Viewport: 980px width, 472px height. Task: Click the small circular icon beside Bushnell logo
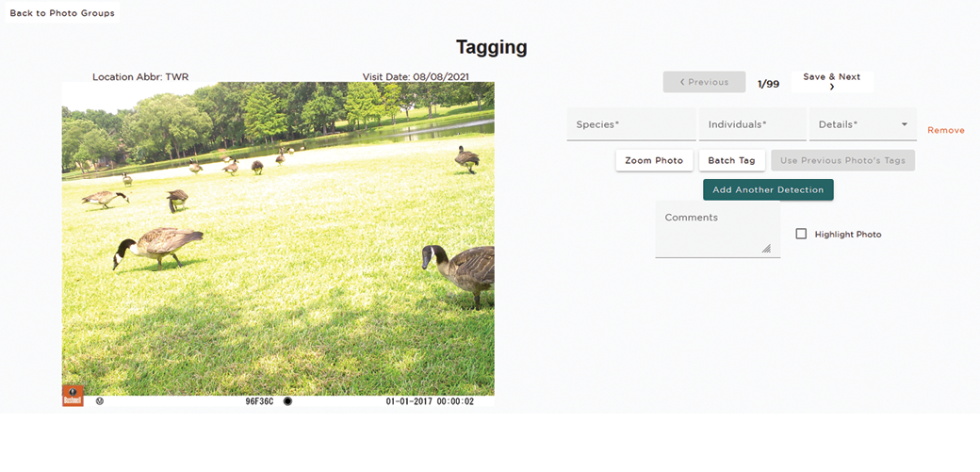pyautogui.click(x=99, y=400)
